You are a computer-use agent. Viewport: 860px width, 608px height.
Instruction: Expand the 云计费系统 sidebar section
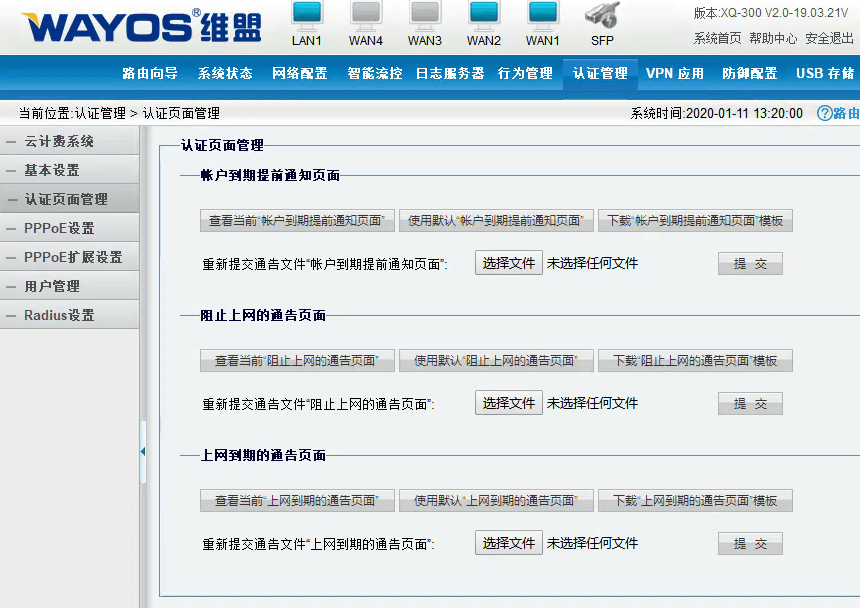coord(59,142)
